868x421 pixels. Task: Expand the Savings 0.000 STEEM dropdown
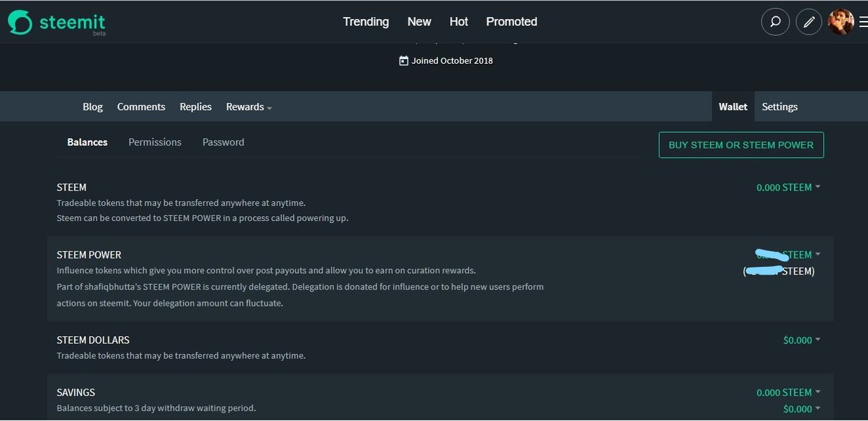point(788,393)
